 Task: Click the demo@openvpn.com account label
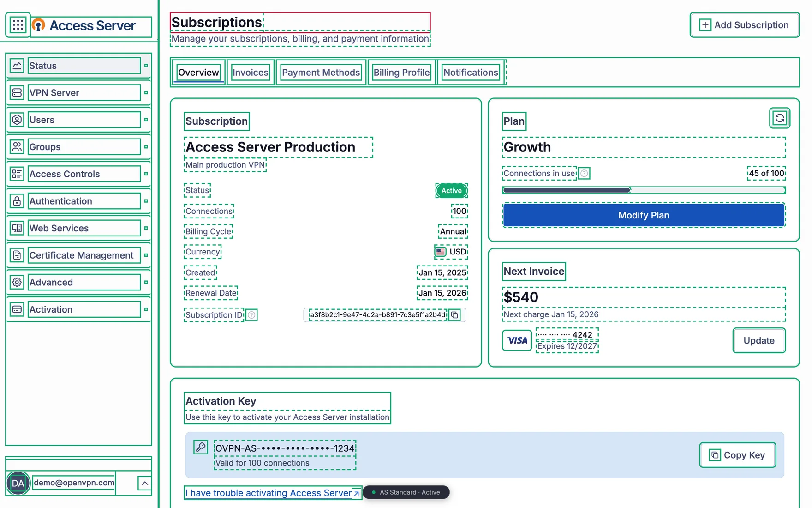click(74, 483)
